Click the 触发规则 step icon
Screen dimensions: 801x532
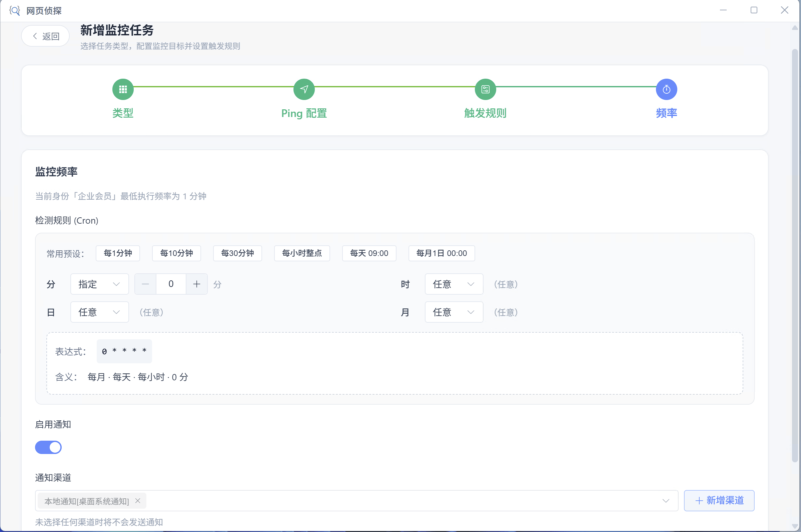pyautogui.click(x=485, y=89)
